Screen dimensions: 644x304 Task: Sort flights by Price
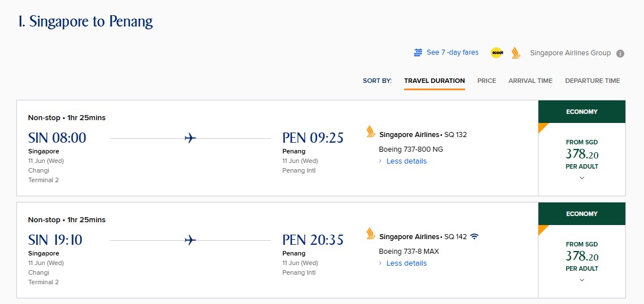[487, 81]
